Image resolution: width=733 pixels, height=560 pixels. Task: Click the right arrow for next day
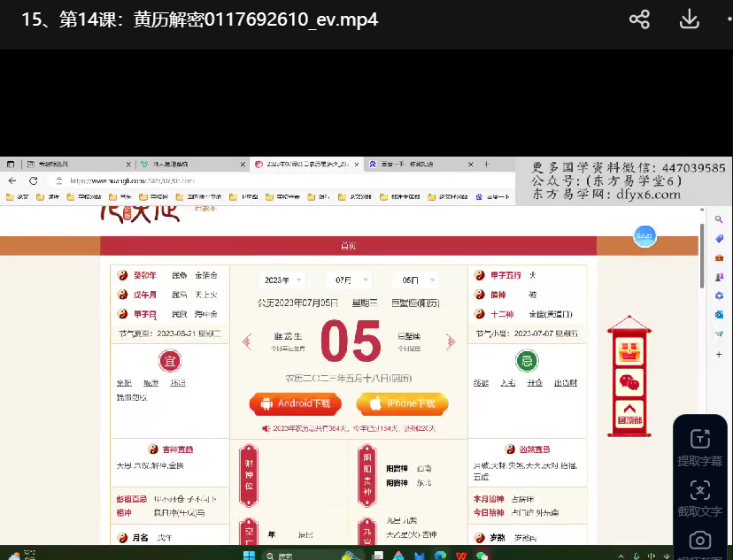pyautogui.click(x=451, y=341)
